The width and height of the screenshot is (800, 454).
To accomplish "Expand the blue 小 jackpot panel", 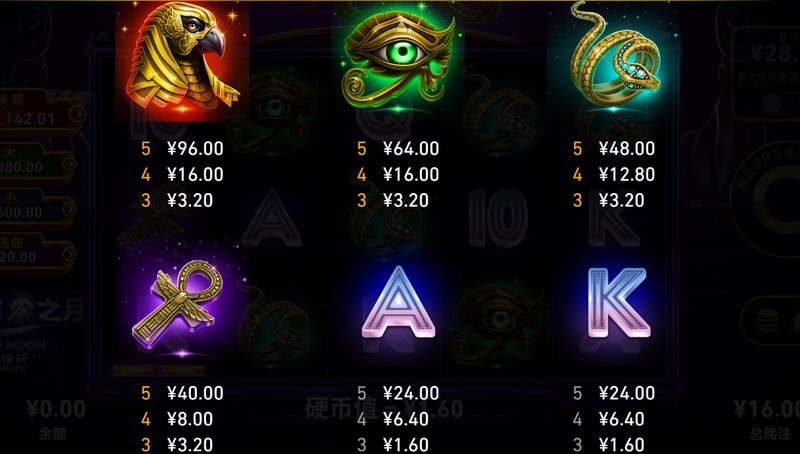I will point(38,207).
